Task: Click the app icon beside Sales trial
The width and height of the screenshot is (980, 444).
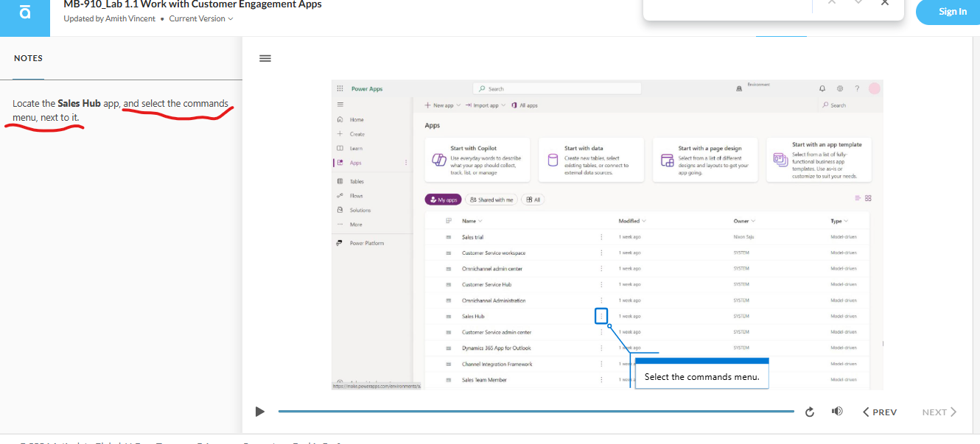Action: [x=448, y=237]
